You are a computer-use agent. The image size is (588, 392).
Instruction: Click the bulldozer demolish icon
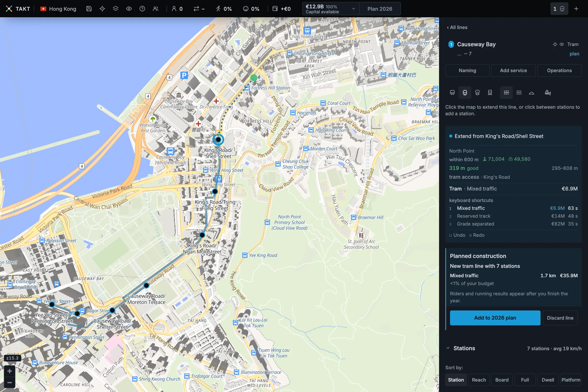548,93
